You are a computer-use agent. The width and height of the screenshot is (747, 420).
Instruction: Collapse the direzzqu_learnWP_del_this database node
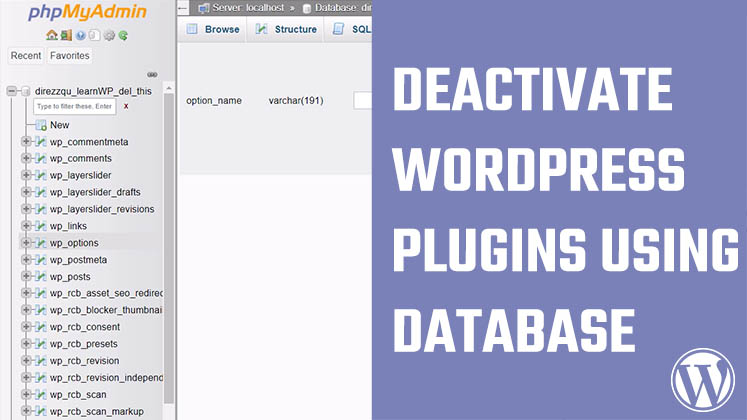(11, 91)
